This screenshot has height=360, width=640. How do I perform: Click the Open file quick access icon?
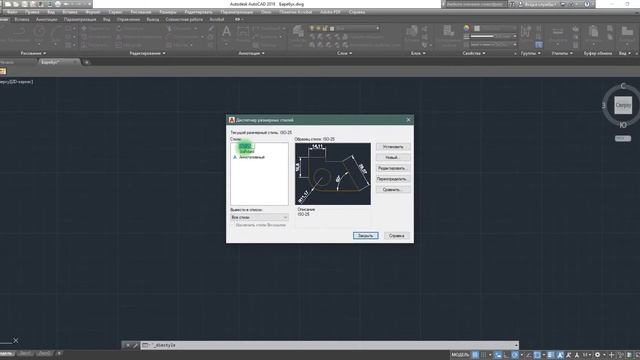pos(16,4)
